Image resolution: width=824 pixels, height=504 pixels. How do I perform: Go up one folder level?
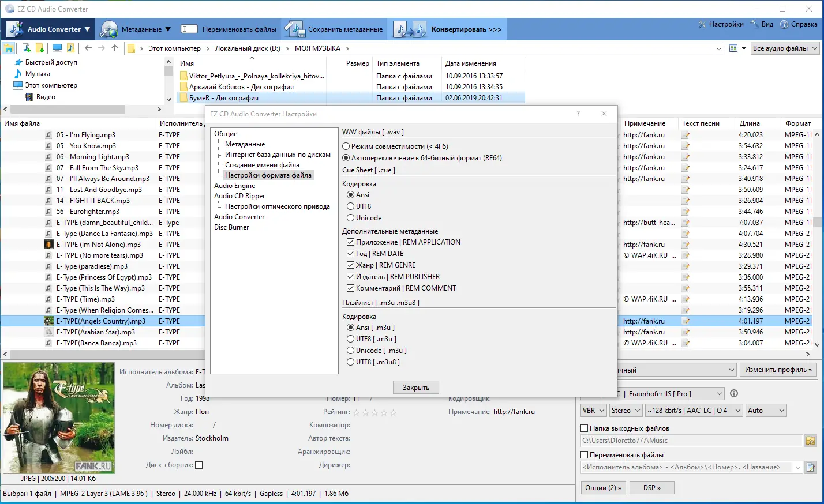115,48
